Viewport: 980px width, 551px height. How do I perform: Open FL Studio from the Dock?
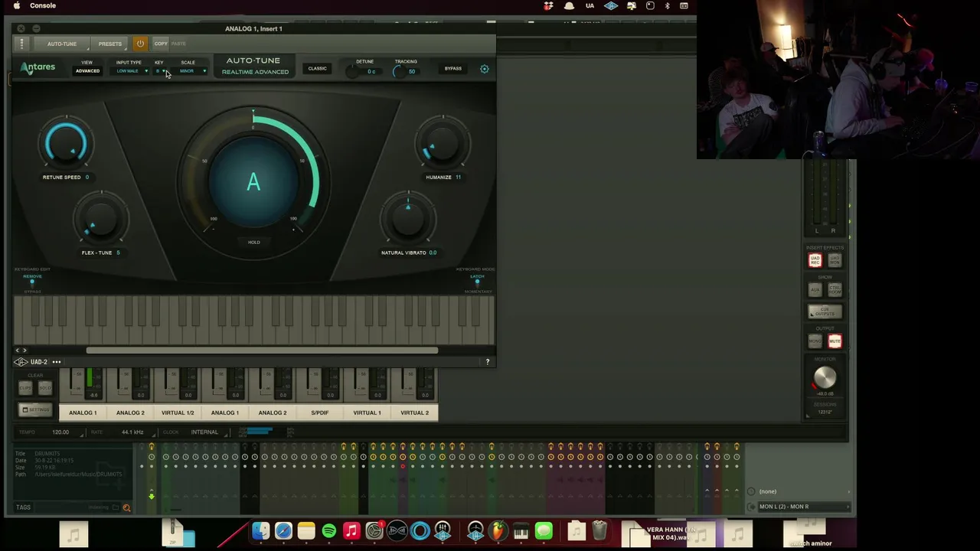click(x=498, y=530)
